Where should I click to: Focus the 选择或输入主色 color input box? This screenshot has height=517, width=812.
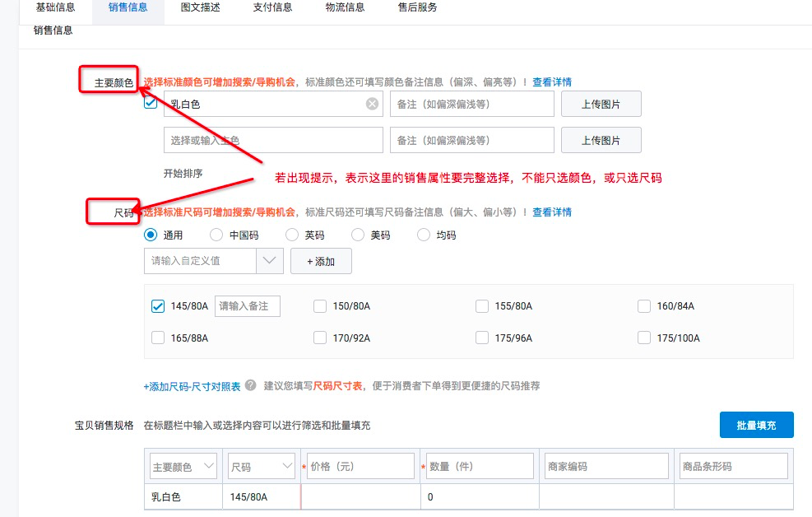273,140
